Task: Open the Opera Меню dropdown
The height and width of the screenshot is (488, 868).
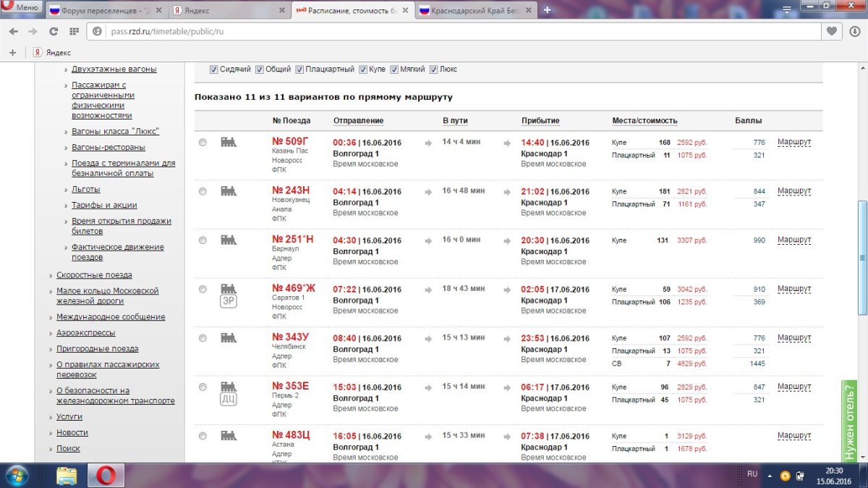Action: click(21, 9)
